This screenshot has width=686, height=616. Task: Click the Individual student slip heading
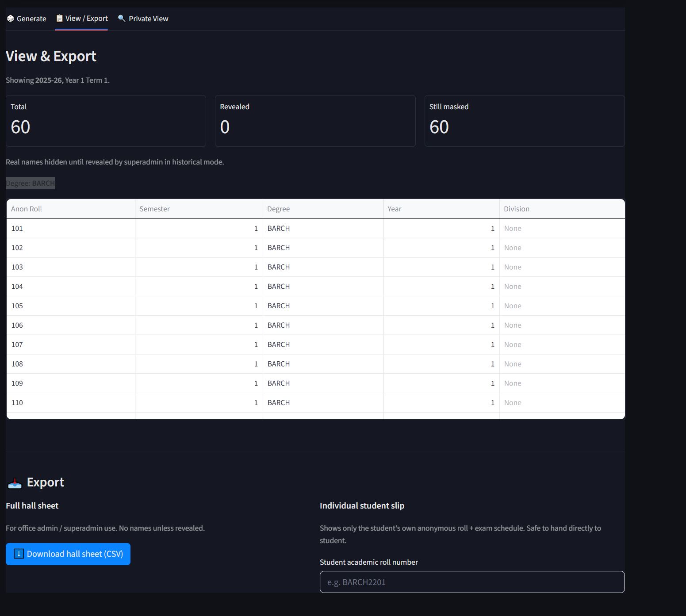pos(362,505)
